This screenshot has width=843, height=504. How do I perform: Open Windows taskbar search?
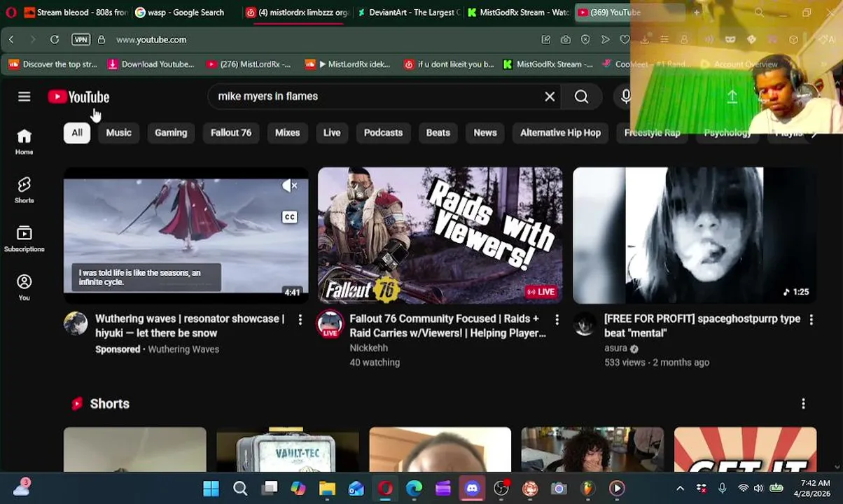point(240,488)
